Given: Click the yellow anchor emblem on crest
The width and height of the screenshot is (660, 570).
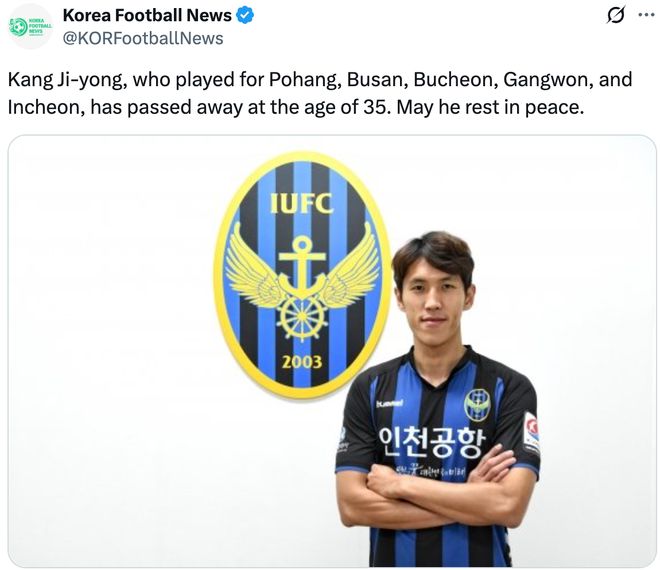Looking at the screenshot, I should tap(302, 264).
